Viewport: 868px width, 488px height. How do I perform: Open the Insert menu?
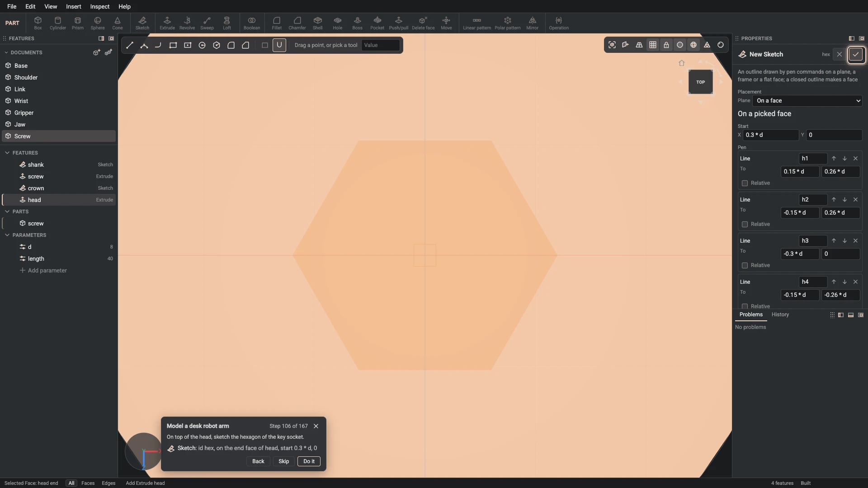tap(74, 6)
